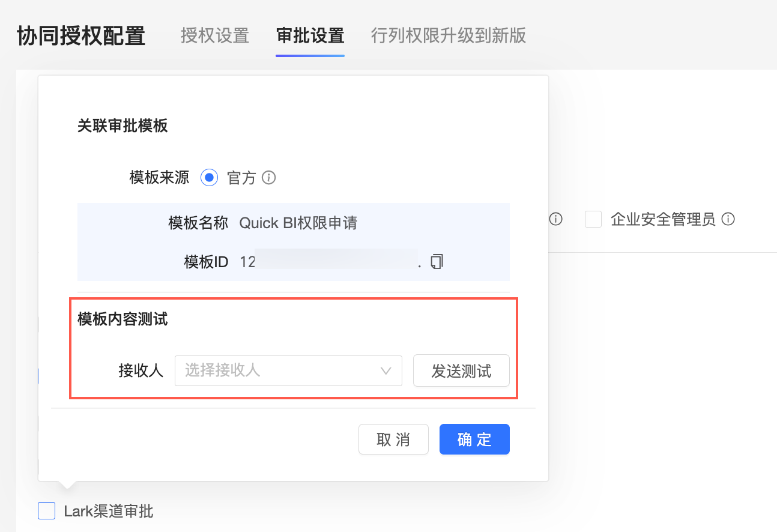Enable the 企业安全管理员 checkbox
The height and width of the screenshot is (532, 777).
click(x=593, y=219)
